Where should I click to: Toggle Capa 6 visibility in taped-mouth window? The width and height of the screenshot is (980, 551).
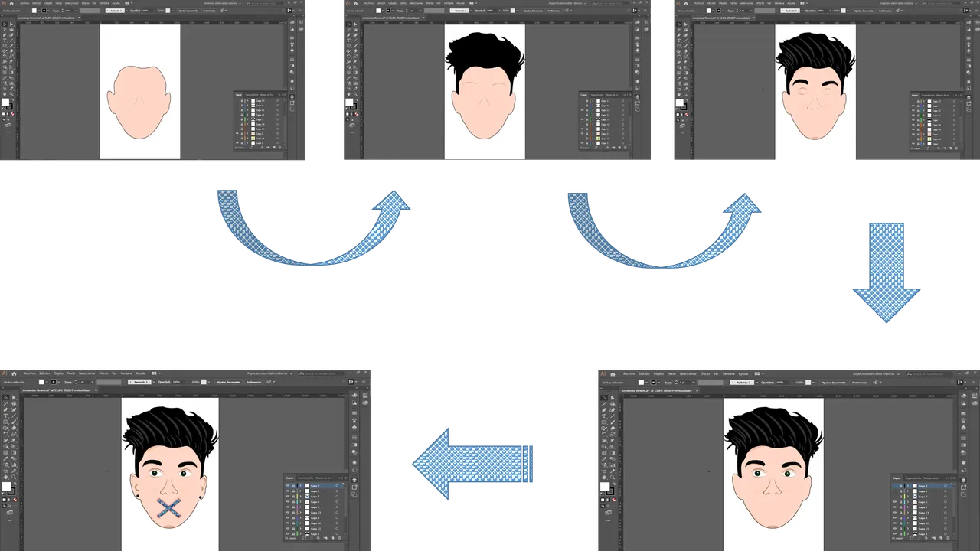tap(288, 502)
